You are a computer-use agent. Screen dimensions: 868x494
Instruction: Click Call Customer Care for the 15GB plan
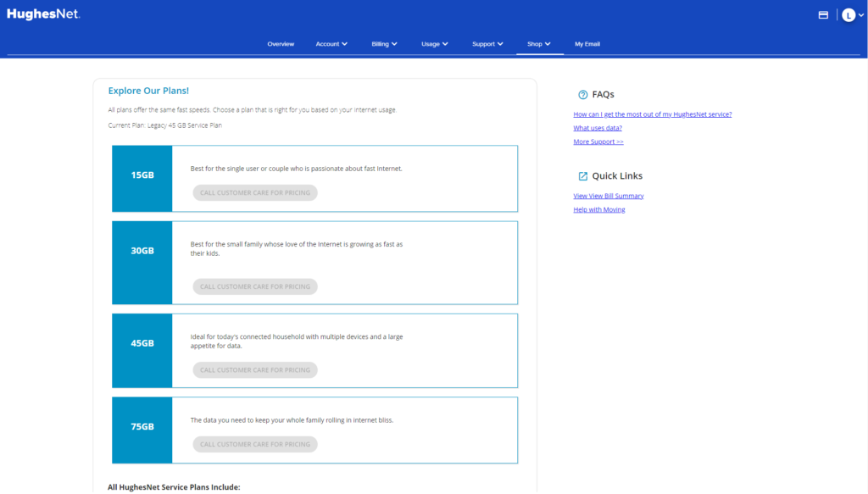click(254, 192)
